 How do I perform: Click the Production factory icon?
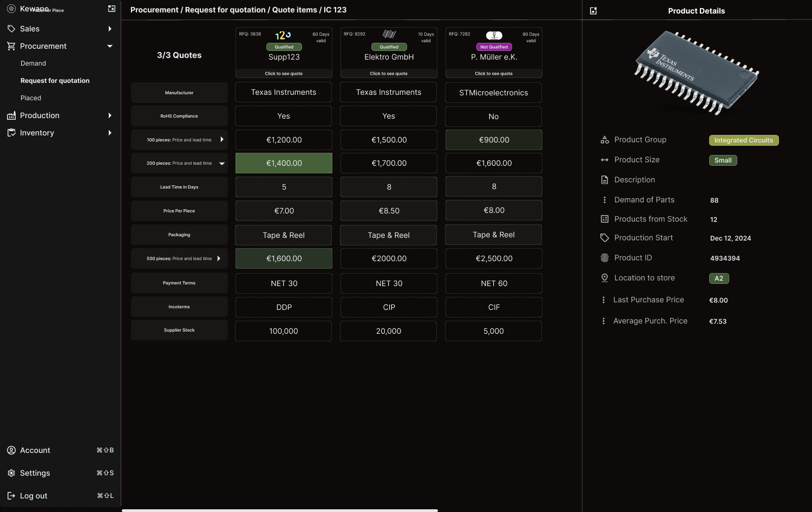tap(11, 115)
